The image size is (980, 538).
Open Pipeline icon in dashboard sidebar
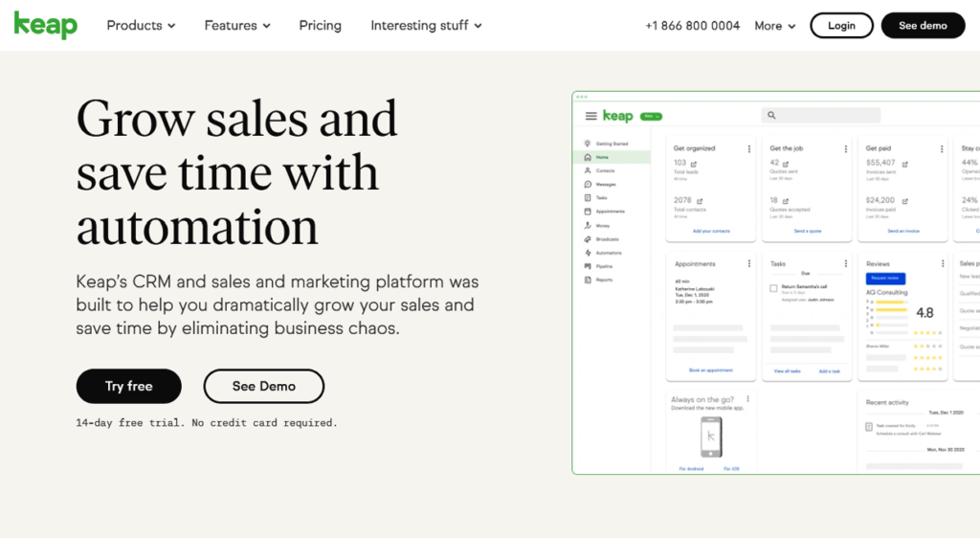[588, 266]
